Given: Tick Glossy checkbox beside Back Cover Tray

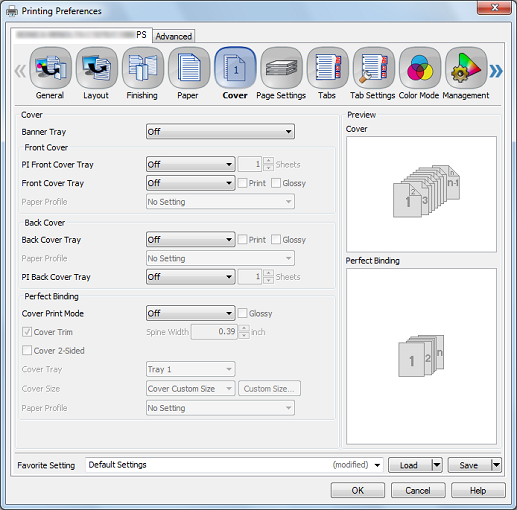Looking at the screenshot, I should [x=276, y=240].
